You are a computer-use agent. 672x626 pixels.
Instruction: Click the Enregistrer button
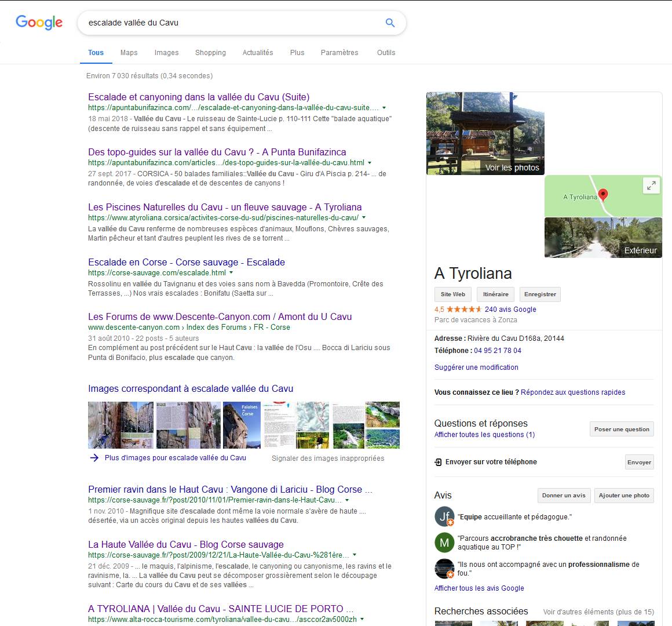point(540,294)
